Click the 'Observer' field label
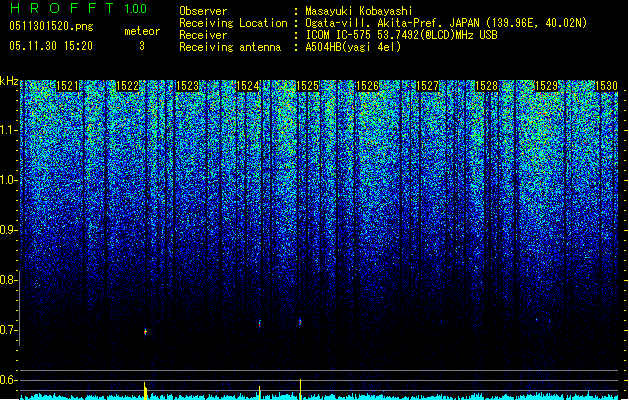The width and height of the screenshot is (629, 400). click(x=203, y=11)
